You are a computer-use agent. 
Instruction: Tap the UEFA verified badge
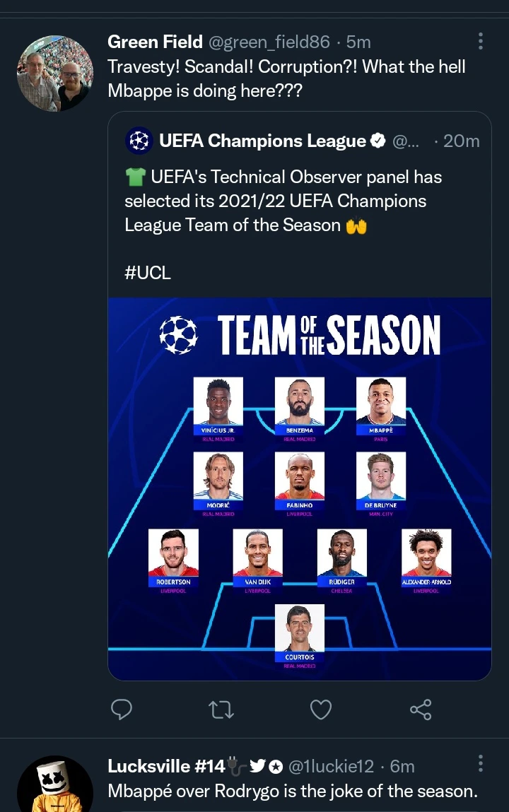click(378, 141)
